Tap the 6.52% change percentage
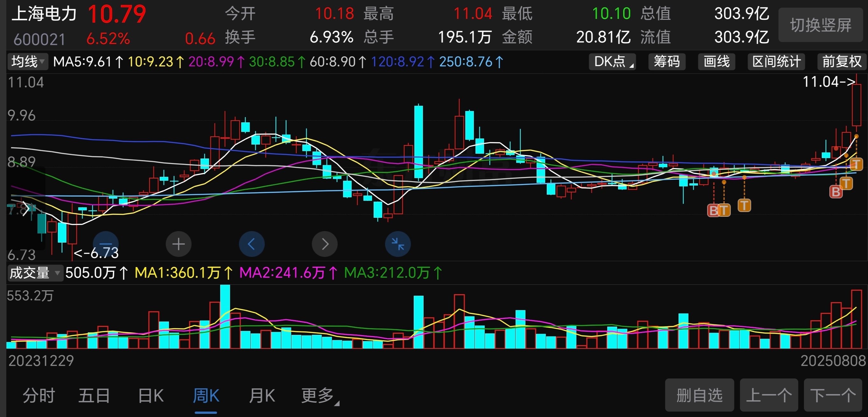Viewport: 868px width, 417px height. [x=108, y=39]
